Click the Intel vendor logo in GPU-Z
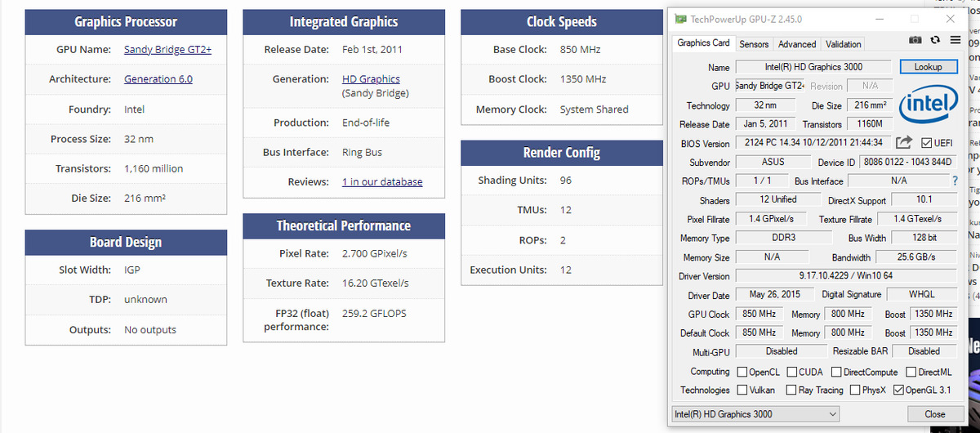 [929, 105]
